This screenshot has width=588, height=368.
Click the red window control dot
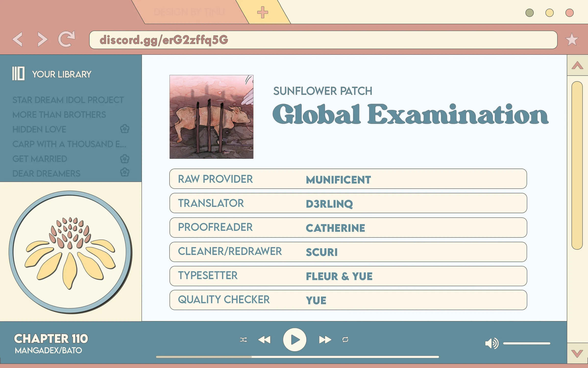569,13
